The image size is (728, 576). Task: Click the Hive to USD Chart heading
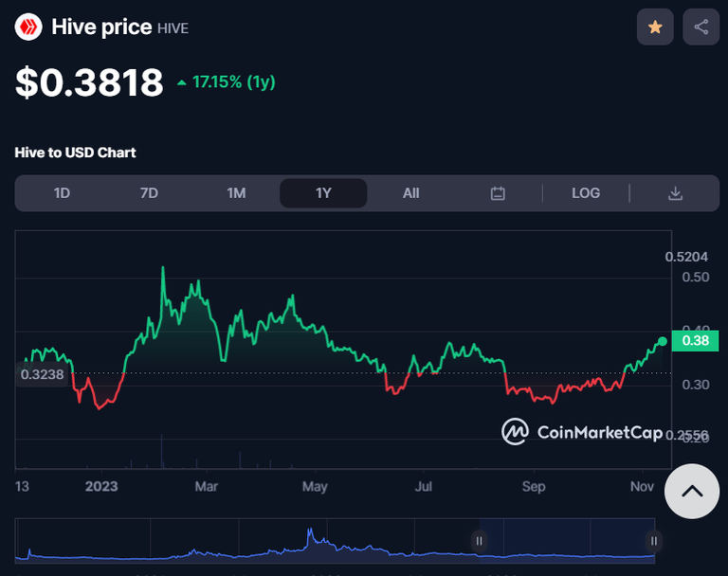[75, 153]
